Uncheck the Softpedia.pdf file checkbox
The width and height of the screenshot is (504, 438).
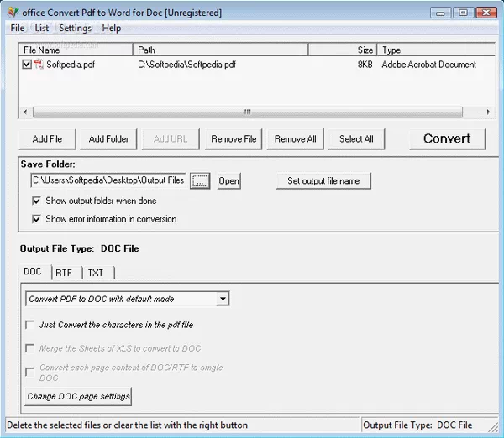[x=27, y=65]
